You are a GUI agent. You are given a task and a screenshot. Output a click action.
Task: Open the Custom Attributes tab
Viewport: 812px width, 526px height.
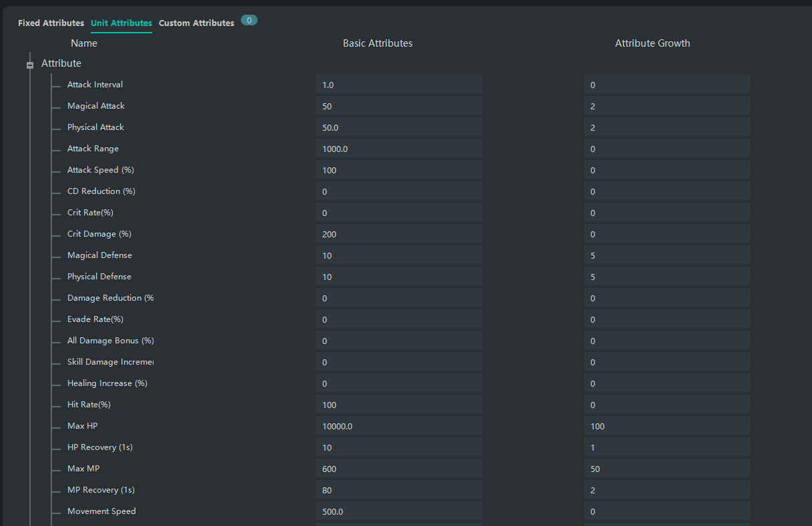(x=196, y=23)
